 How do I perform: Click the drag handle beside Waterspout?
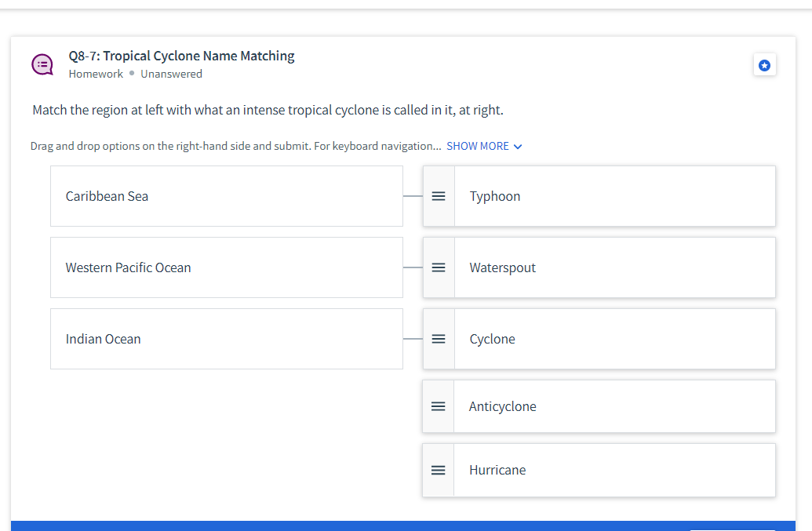point(439,267)
